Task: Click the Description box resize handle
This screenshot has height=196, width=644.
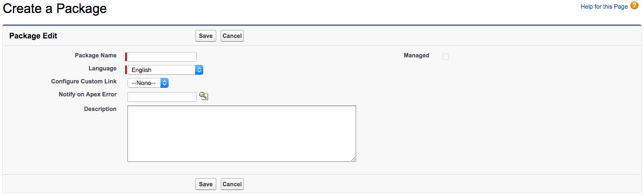Action: (x=353, y=159)
